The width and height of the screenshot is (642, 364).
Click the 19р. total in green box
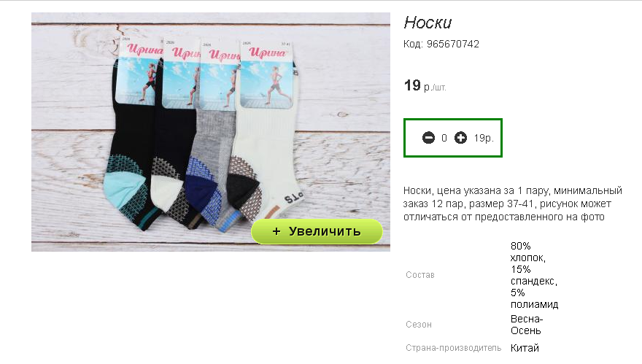484,139
